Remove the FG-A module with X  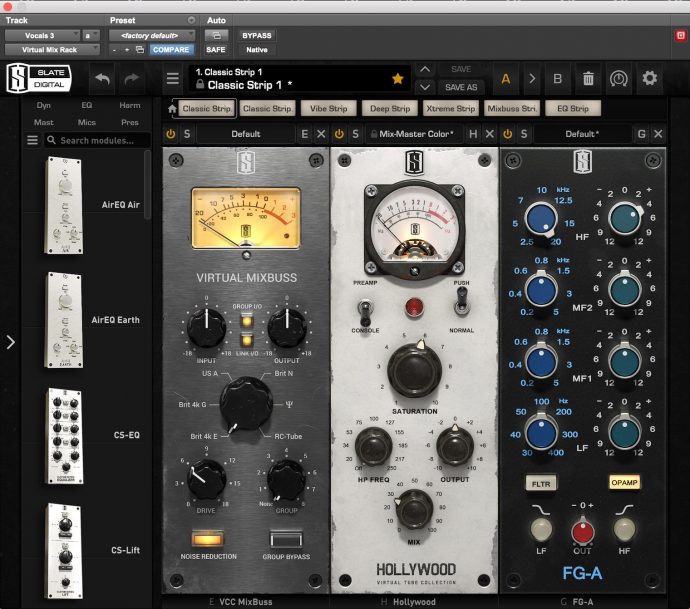(x=658, y=134)
